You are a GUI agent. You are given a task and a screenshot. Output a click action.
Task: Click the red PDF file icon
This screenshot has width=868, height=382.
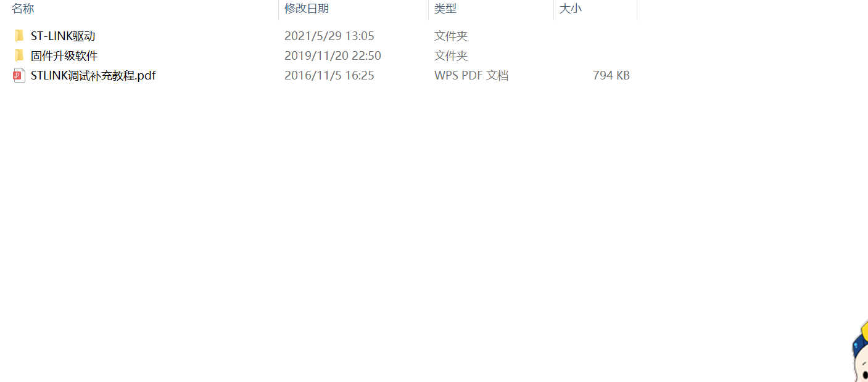tap(19, 75)
